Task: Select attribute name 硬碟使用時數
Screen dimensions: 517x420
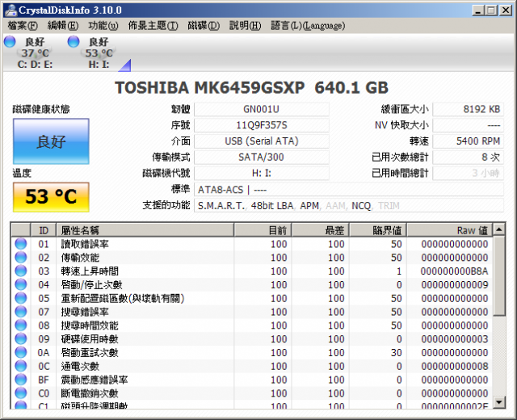Action: (x=90, y=339)
